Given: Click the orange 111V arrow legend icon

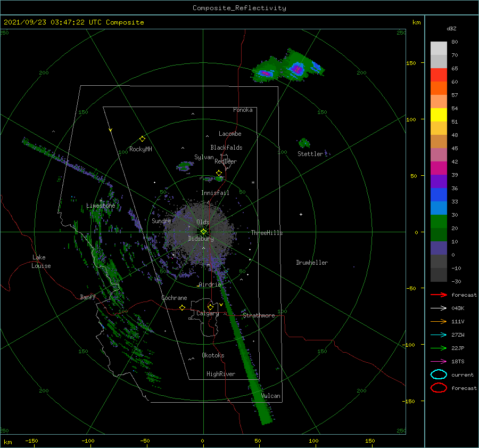Looking at the screenshot, I should coord(439,321).
